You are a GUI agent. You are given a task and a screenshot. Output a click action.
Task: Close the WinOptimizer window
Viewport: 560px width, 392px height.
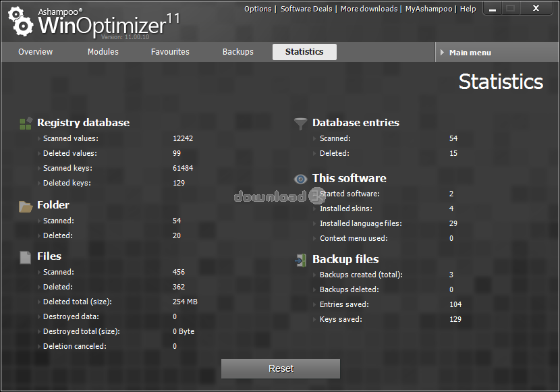click(536, 9)
